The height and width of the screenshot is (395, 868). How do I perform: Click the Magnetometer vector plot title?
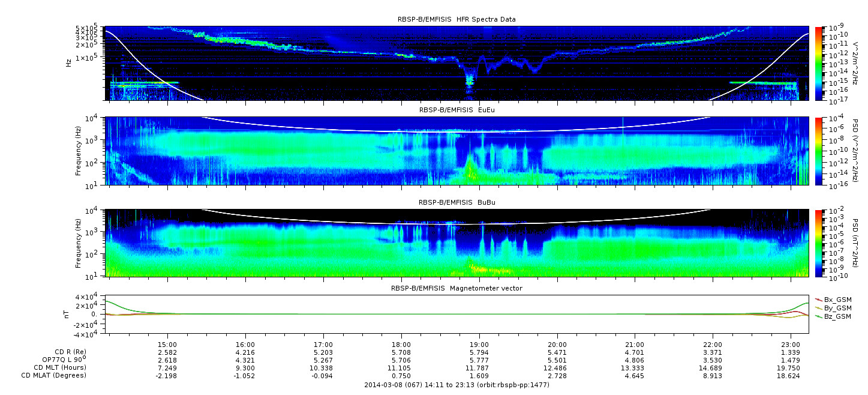tap(456, 288)
